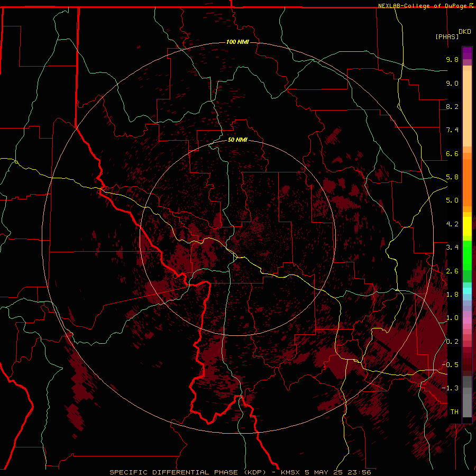Screen dimensions: 476x476
Task: Select the -1.3 colorbar scale value
Action: (451, 388)
